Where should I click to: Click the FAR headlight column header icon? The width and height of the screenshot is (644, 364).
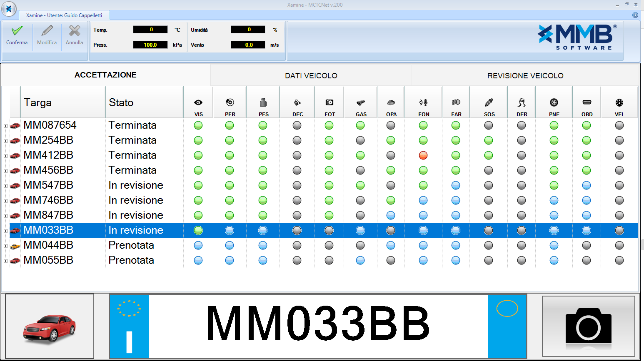(x=456, y=103)
